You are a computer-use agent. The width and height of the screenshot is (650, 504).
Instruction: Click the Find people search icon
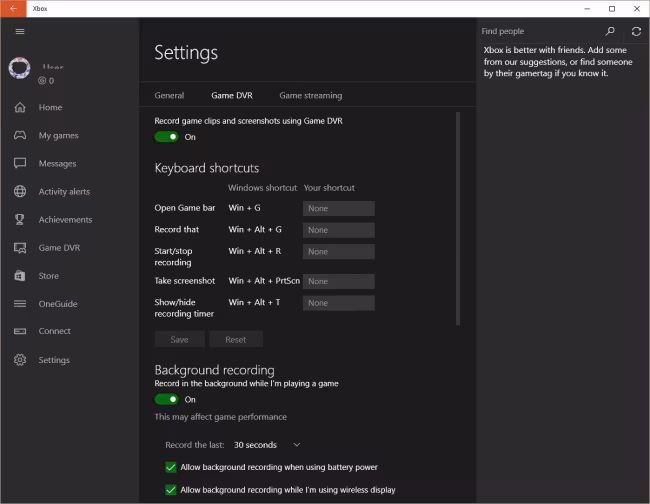coord(610,31)
